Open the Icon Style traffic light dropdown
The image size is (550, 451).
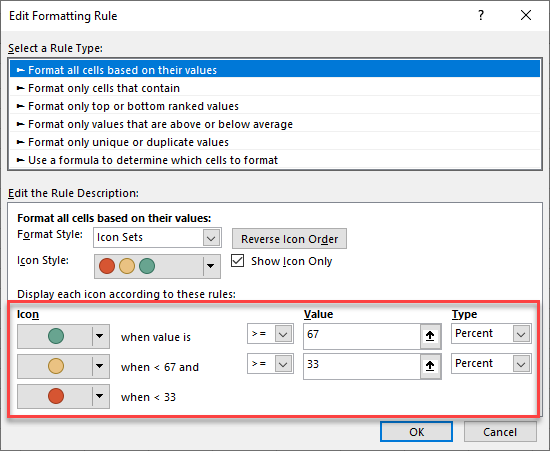[x=157, y=266]
